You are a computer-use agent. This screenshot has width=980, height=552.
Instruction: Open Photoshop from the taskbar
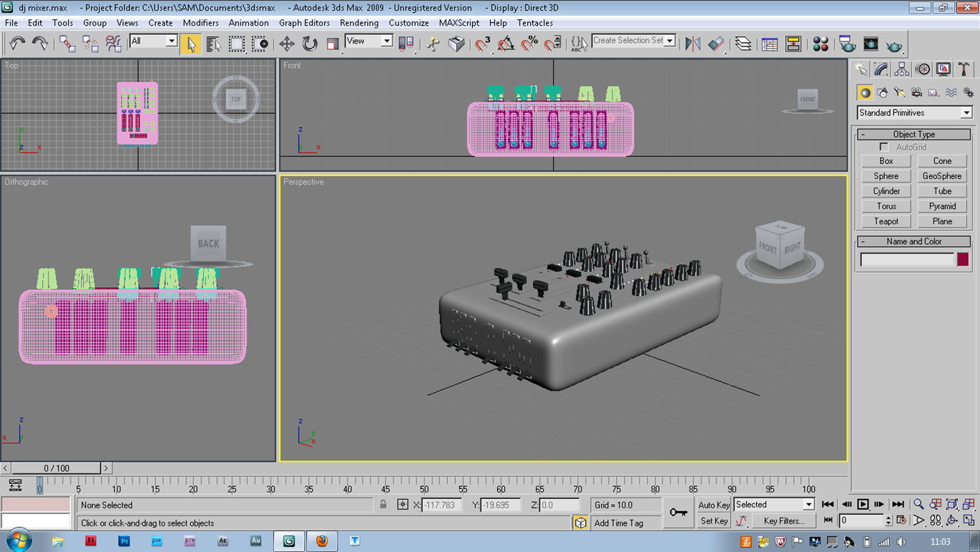[124, 541]
